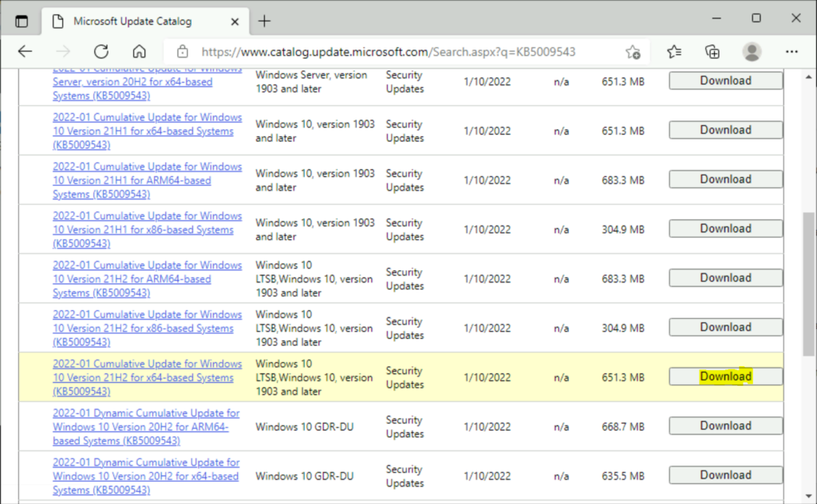Select the 668.7 MB size cell
Viewport: 817px width, 504px height.
pos(623,427)
